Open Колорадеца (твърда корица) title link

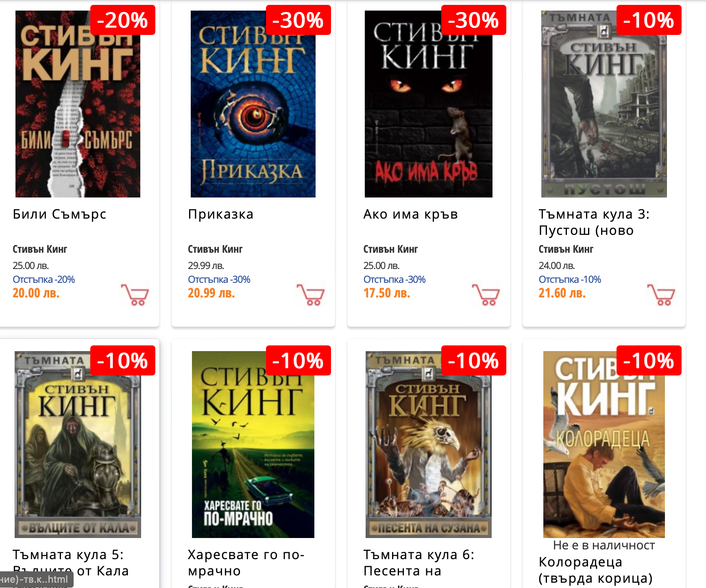coord(595,570)
